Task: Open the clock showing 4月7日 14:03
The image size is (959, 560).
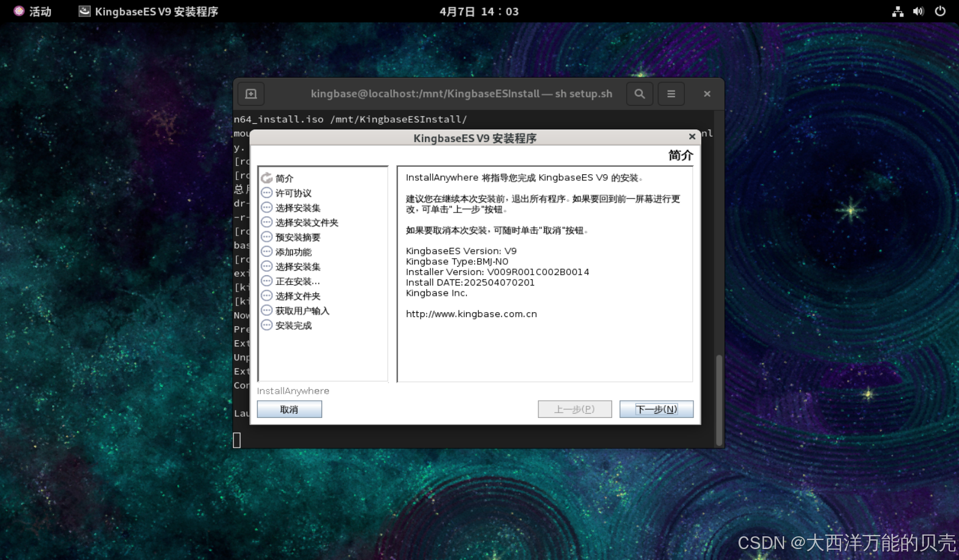Action: tap(479, 11)
